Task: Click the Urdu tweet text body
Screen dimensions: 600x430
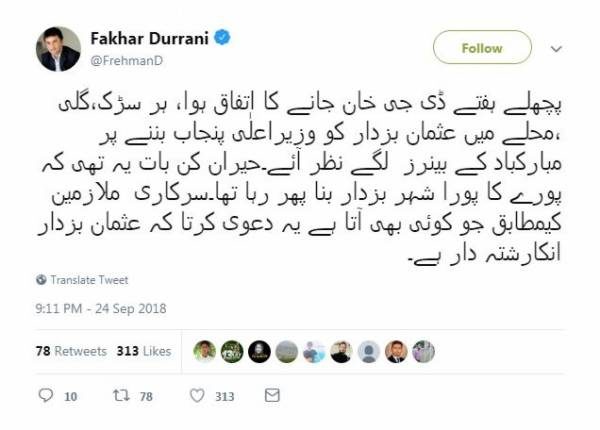Action: 300,179
